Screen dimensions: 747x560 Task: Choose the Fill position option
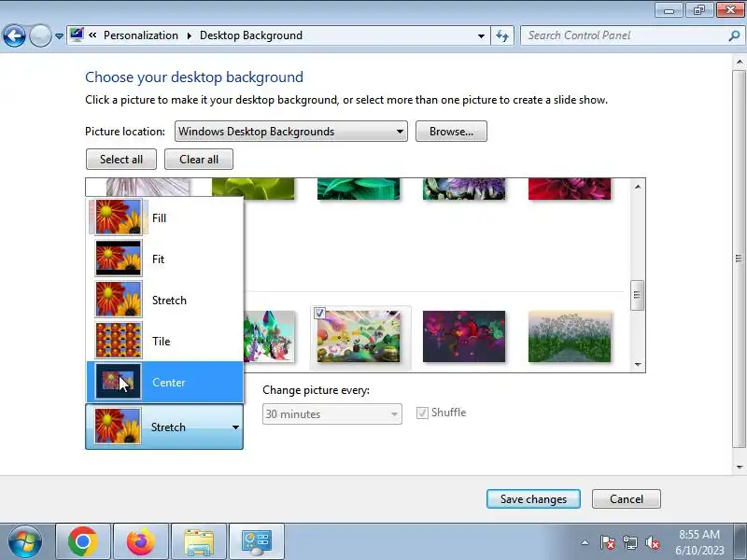point(164,217)
